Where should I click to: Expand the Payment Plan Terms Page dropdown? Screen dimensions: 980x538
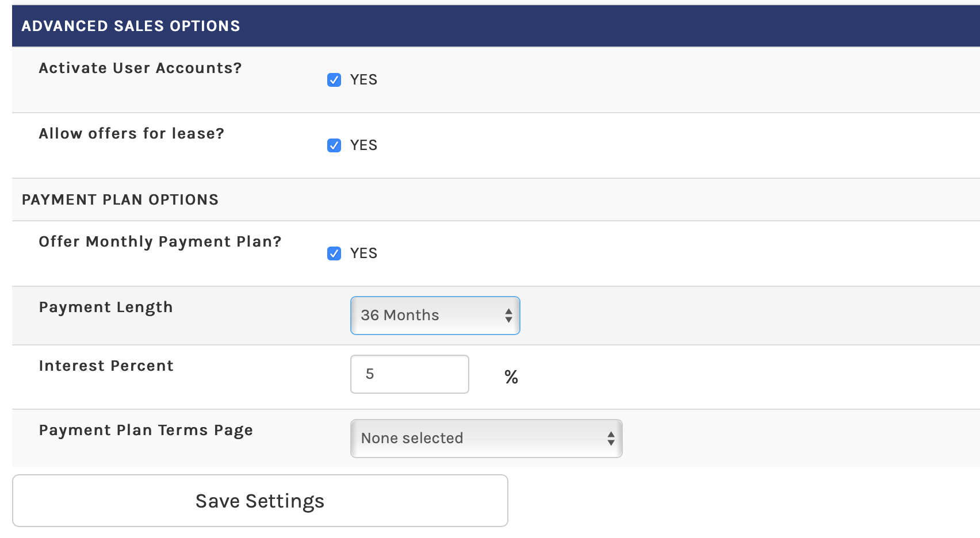[x=485, y=439]
